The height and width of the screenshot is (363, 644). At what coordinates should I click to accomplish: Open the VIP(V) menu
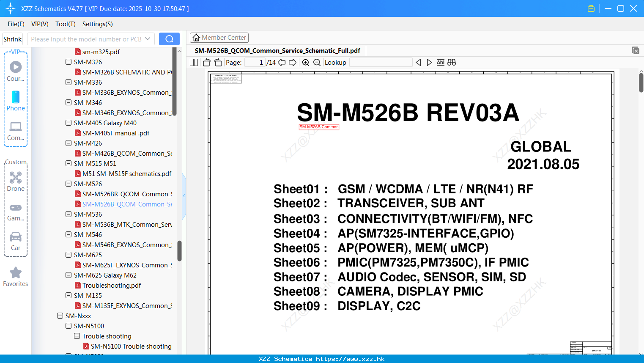click(x=40, y=24)
